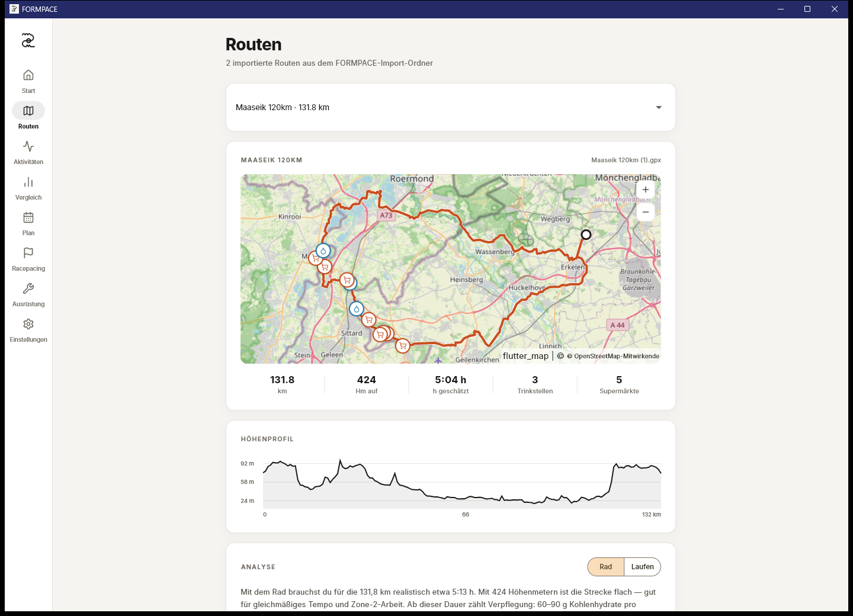Open the Start home page
This screenshot has width=853, height=616.
pyautogui.click(x=28, y=81)
